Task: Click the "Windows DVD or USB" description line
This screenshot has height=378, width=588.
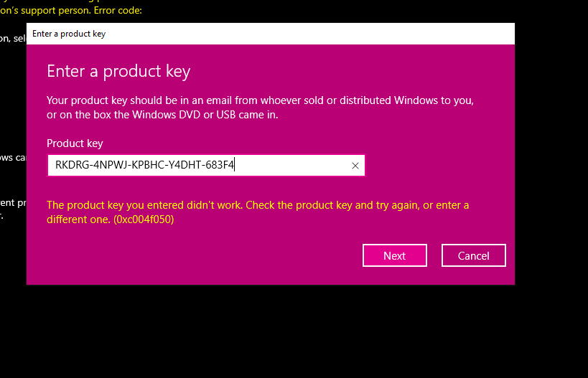Action: click(x=162, y=114)
